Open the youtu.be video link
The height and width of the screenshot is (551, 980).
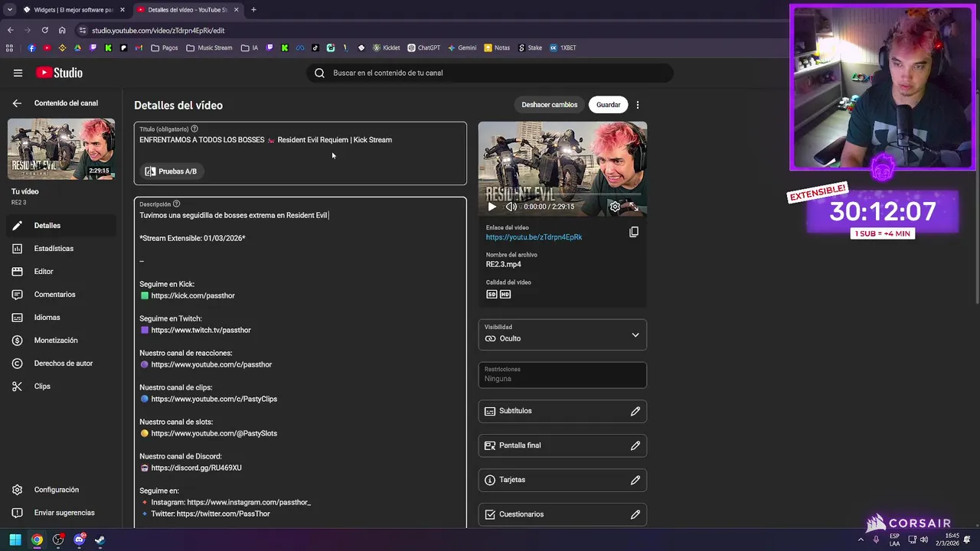pyautogui.click(x=534, y=237)
